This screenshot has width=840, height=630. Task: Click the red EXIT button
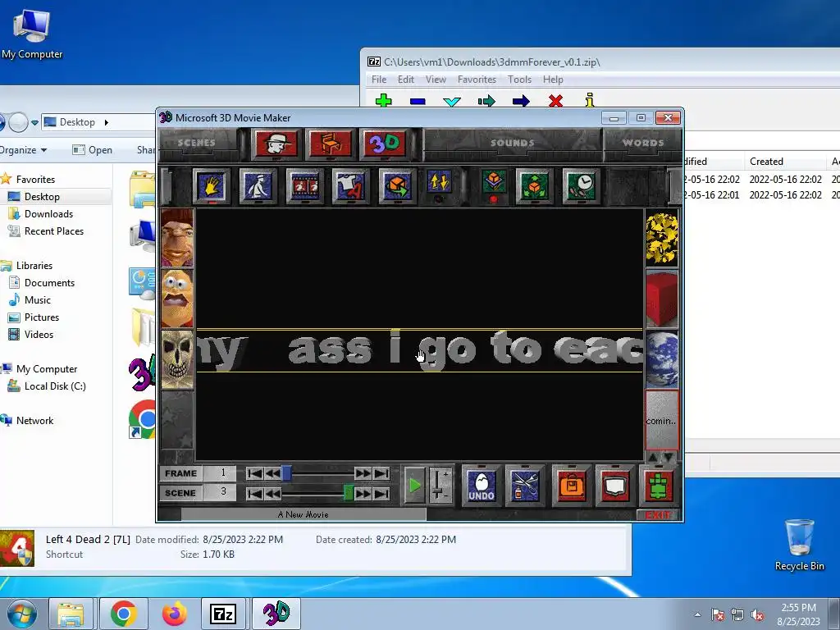(x=658, y=515)
